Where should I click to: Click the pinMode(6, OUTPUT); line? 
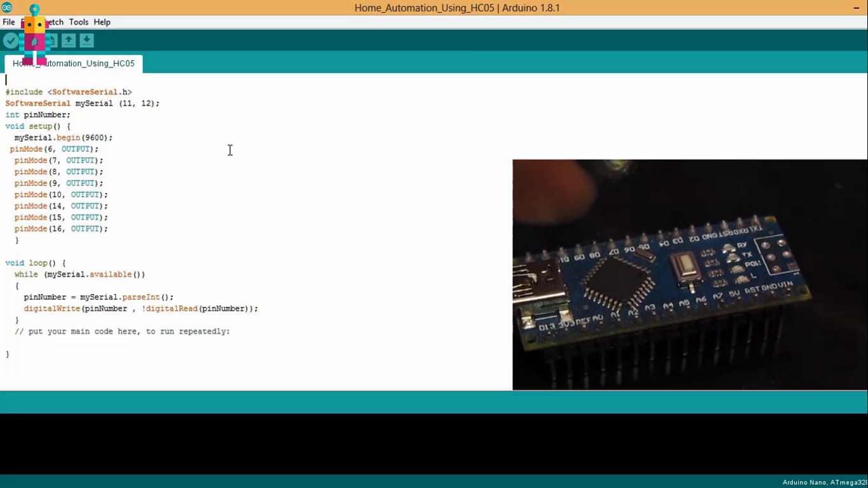coord(55,149)
